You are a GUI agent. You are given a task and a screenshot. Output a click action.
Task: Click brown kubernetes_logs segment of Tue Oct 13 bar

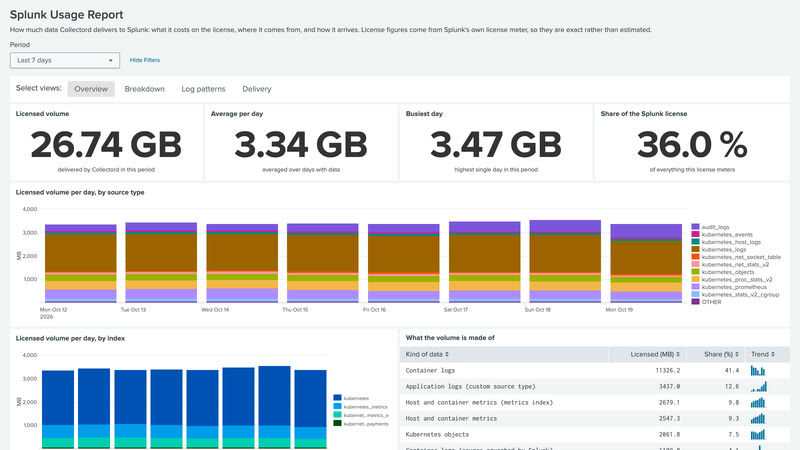point(161,253)
